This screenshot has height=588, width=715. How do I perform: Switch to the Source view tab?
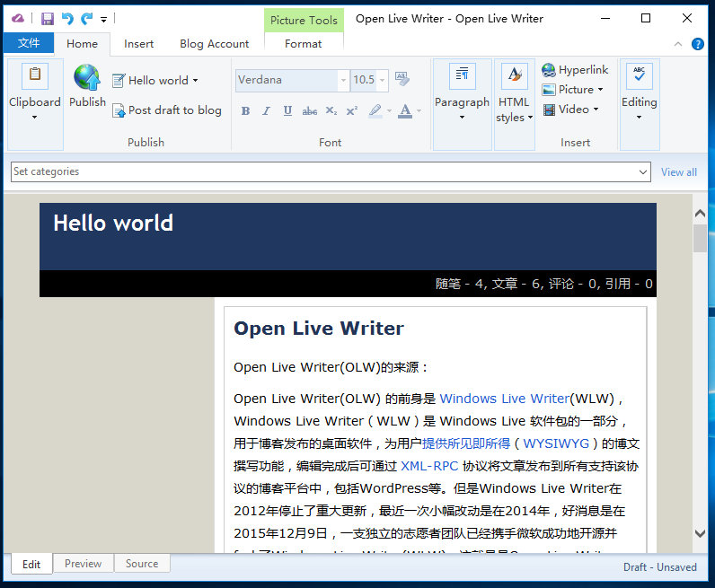pos(142,564)
